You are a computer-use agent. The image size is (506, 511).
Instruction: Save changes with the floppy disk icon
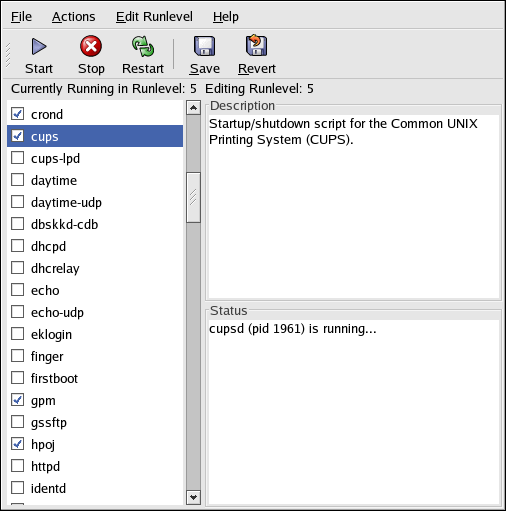(204, 46)
